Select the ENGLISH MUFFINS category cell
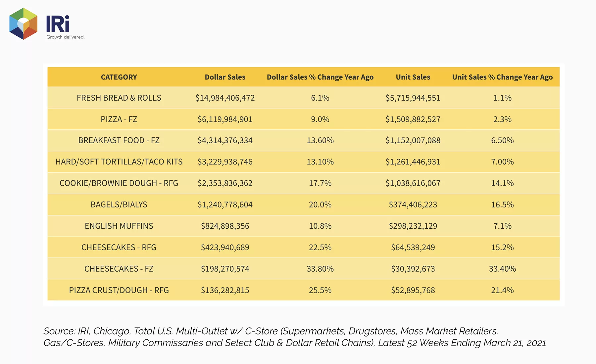The width and height of the screenshot is (596, 364). click(x=119, y=226)
